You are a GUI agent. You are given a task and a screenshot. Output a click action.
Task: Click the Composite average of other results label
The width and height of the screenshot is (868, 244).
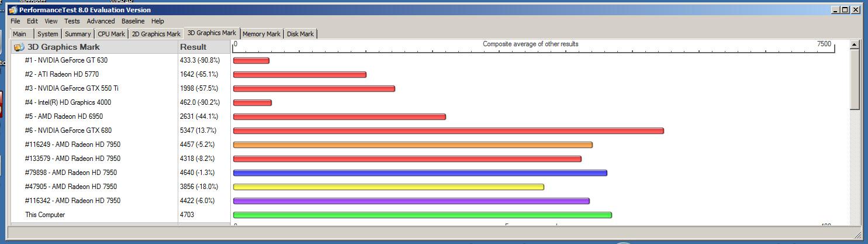click(531, 44)
